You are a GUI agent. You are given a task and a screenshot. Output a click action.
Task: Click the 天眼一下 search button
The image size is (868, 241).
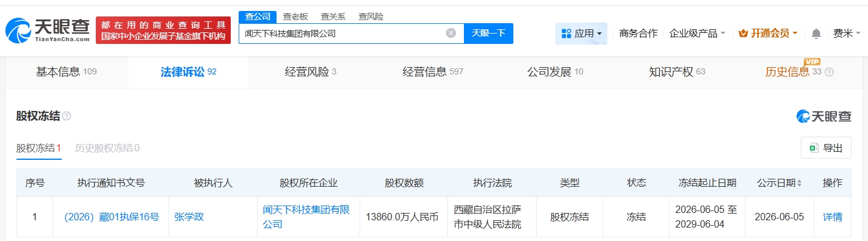[x=488, y=33]
